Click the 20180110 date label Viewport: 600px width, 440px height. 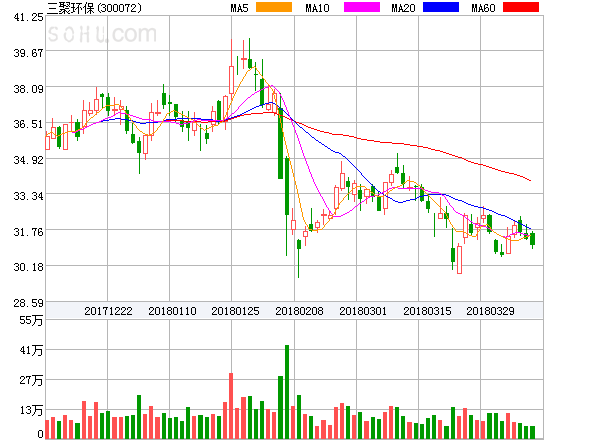click(172, 311)
